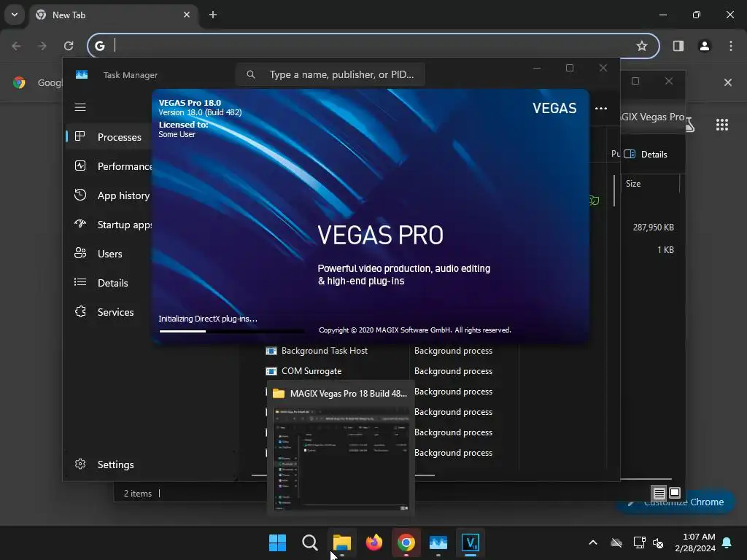Click the App history clock icon
This screenshot has height=560, width=747.
(80, 195)
